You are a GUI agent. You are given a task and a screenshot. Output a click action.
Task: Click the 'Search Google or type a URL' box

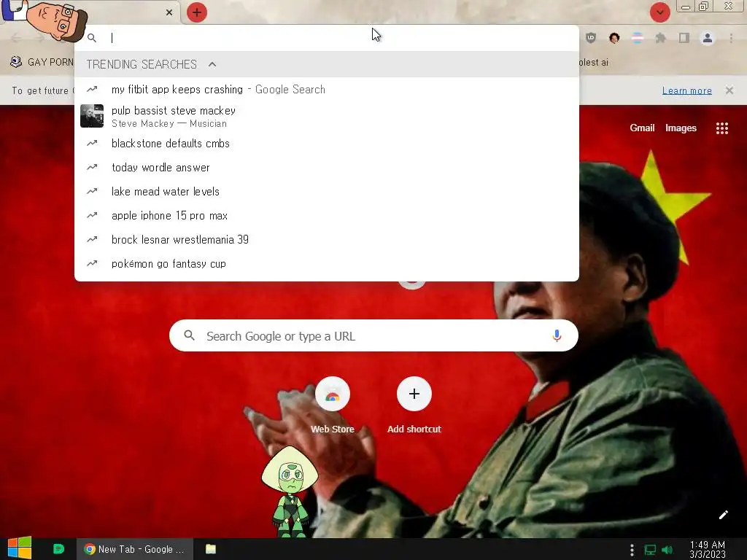pos(374,335)
